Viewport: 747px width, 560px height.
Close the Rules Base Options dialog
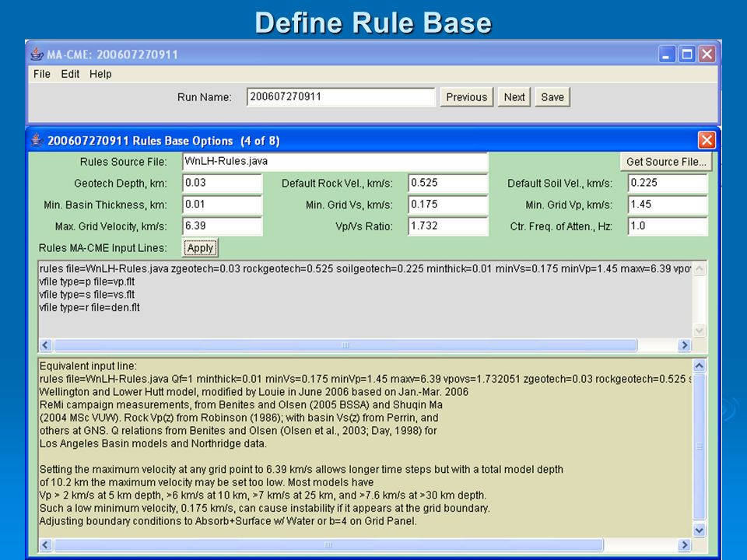click(x=707, y=141)
